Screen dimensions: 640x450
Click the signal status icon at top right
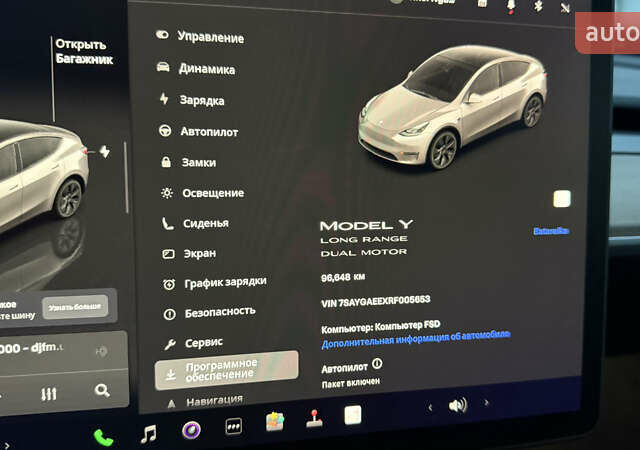565,7
